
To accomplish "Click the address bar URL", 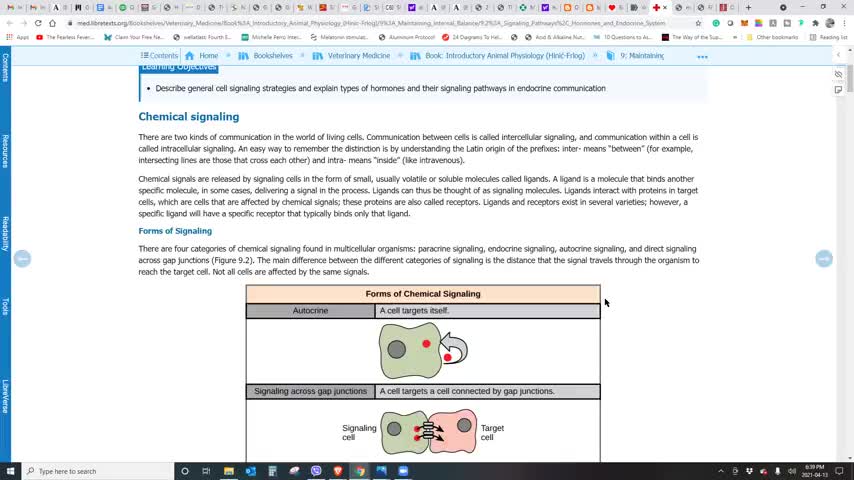I will click(x=370, y=23).
